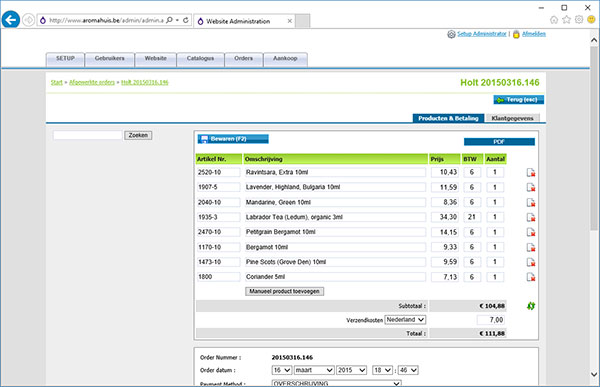
Task: Open the minute dropdown showing 46
Action: tap(408, 370)
